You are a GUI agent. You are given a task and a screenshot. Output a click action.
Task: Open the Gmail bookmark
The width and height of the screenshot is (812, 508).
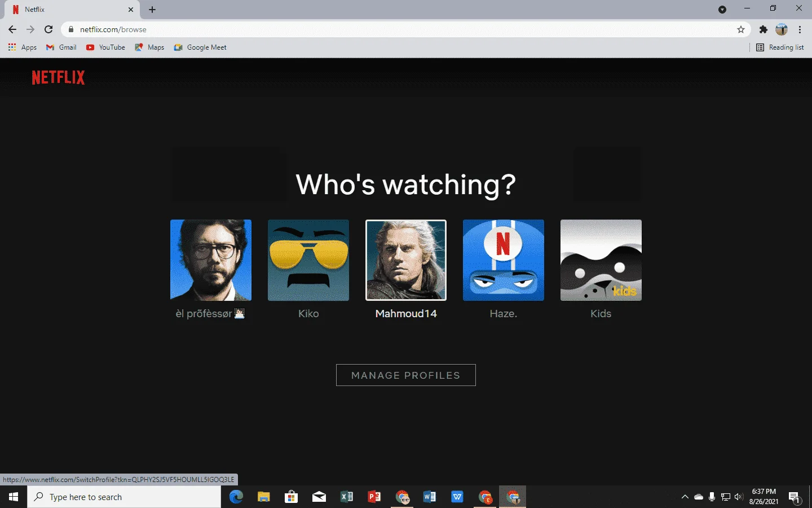pyautogui.click(x=61, y=47)
